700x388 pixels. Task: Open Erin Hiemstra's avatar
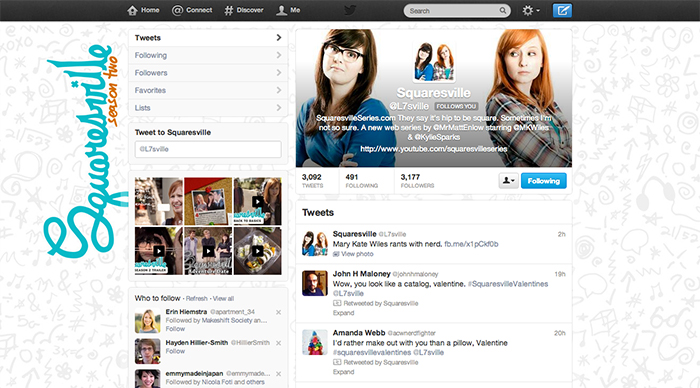click(148, 321)
